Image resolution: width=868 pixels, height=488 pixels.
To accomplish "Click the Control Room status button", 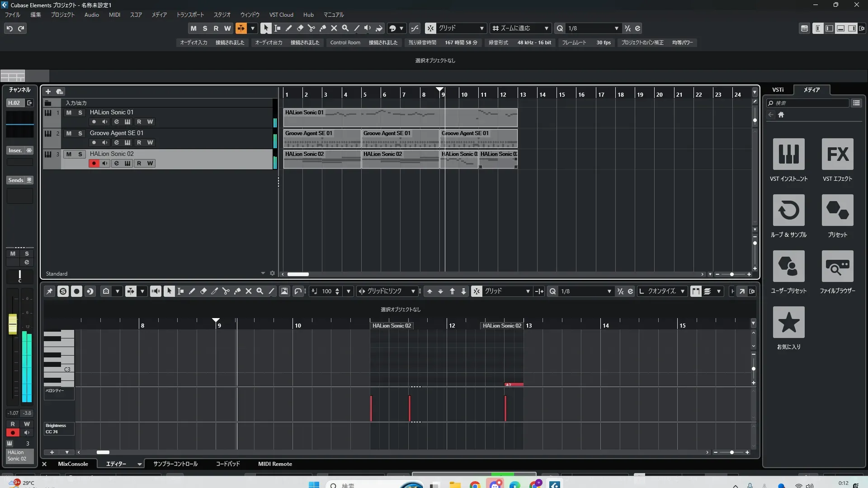I will click(x=345, y=42).
